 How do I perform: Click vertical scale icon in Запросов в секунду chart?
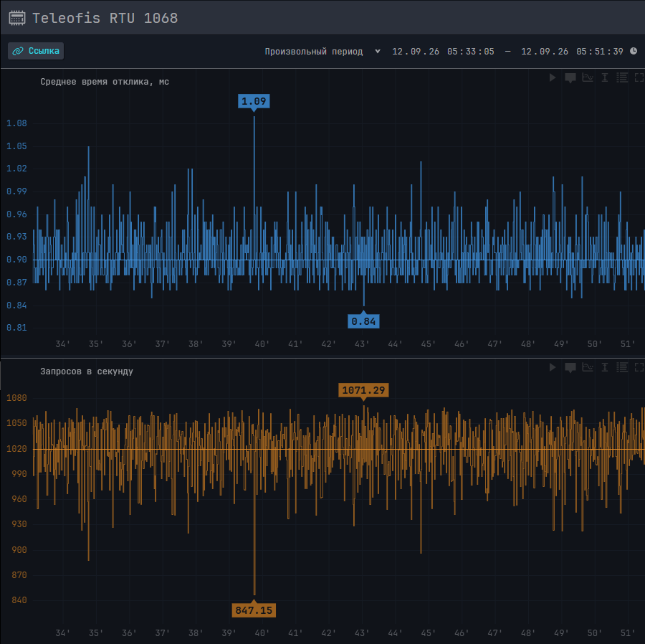pyautogui.click(x=605, y=367)
